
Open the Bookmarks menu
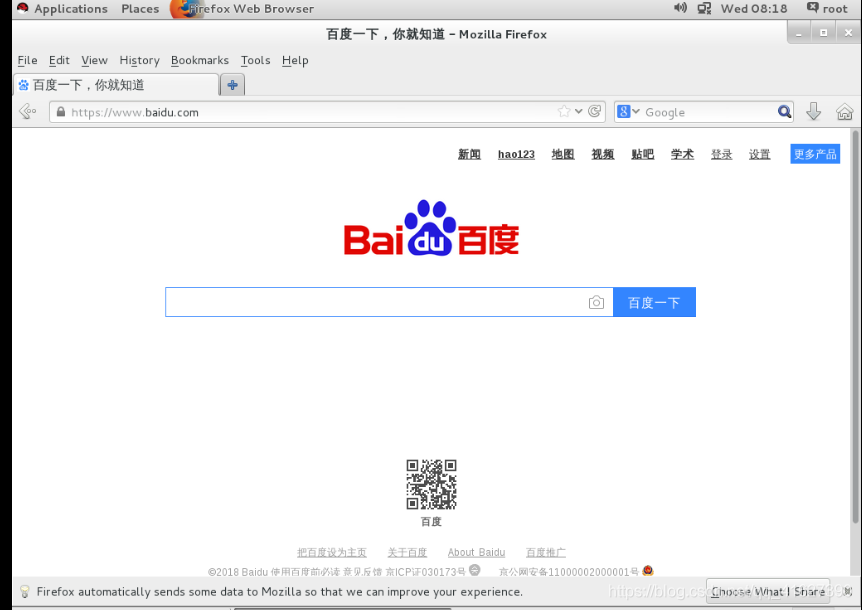click(200, 60)
